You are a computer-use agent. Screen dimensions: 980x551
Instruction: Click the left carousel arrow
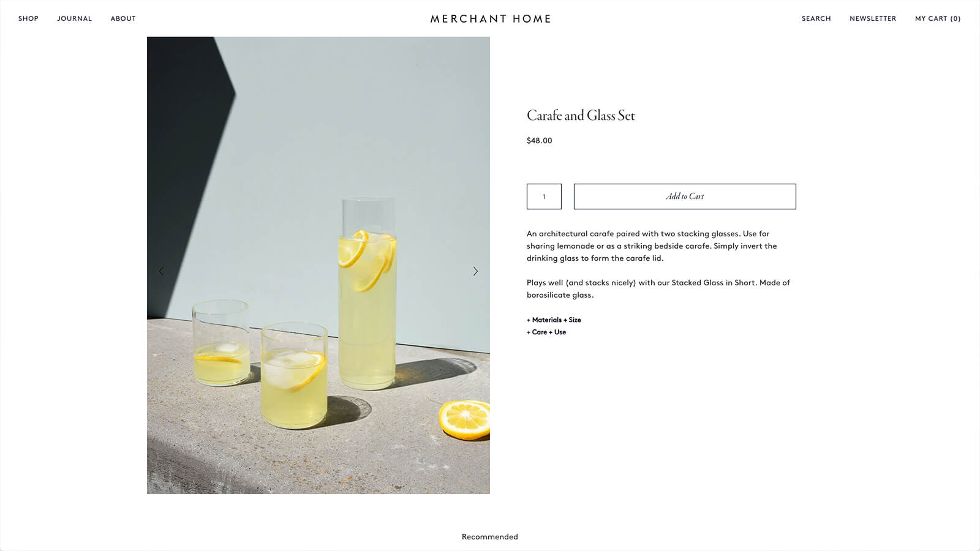(x=162, y=271)
